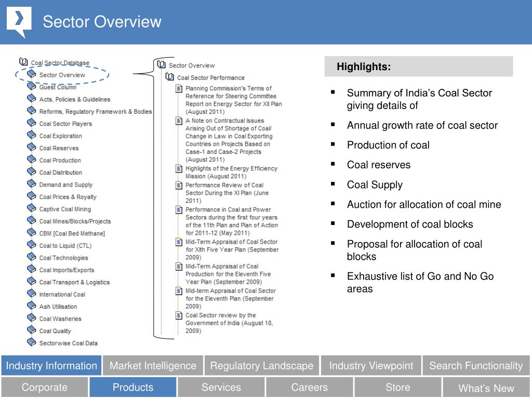Go to the Industry Viewpoint tab

pyautogui.click(x=371, y=365)
